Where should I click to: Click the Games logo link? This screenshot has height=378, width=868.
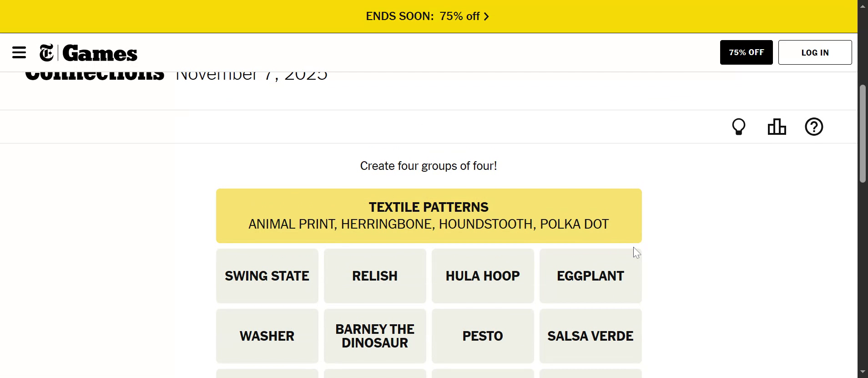100,53
